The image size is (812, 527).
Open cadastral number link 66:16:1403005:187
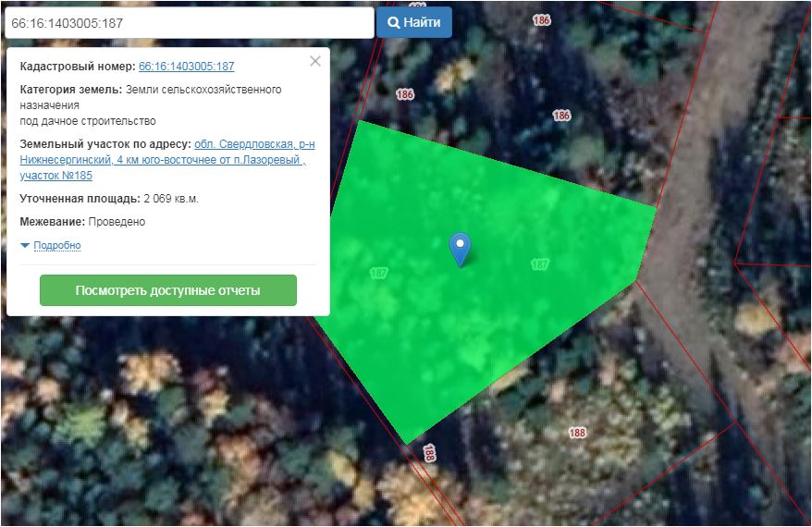point(187,67)
